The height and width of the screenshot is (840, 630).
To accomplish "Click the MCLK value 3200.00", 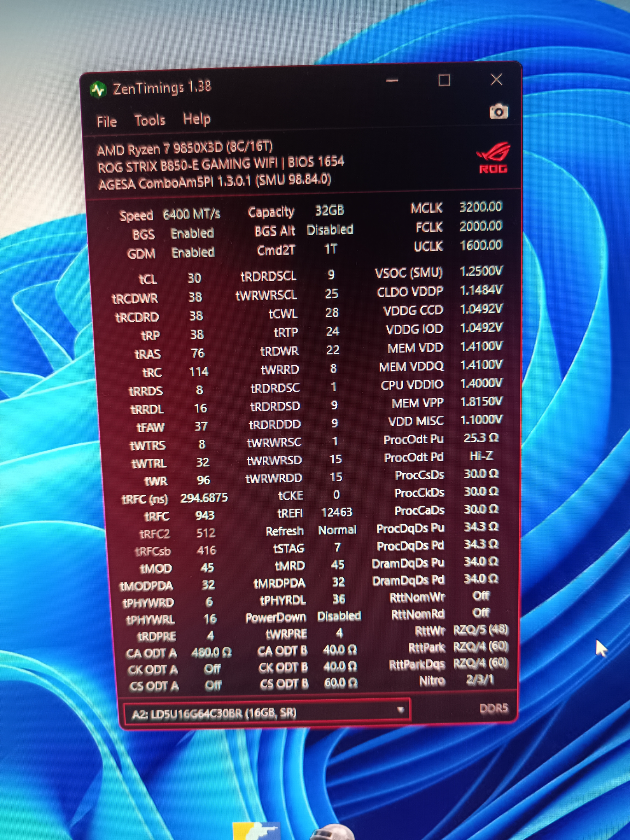I will tap(481, 206).
